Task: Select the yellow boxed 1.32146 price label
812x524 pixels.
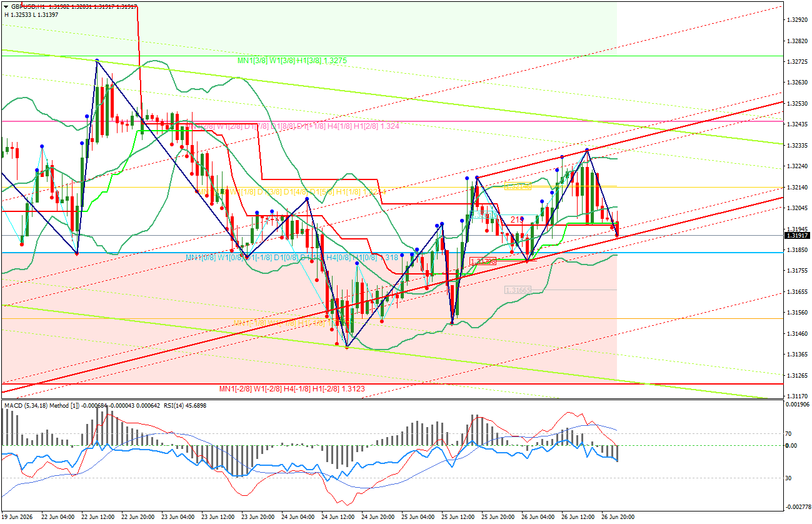Action: pos(518,186)
